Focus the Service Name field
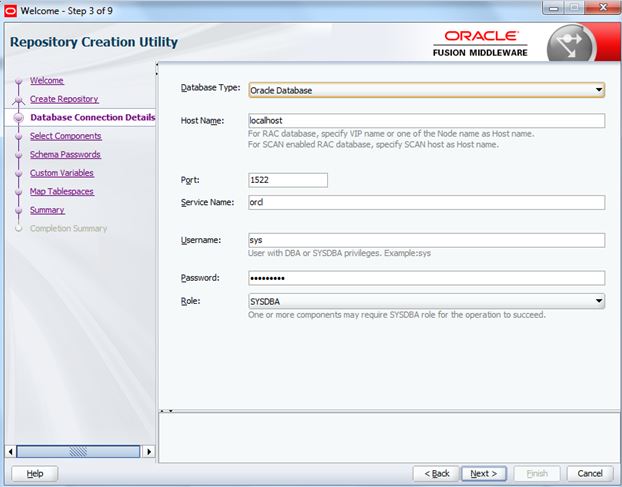This screenshot has width=622, height=487. tap(426, 202)
